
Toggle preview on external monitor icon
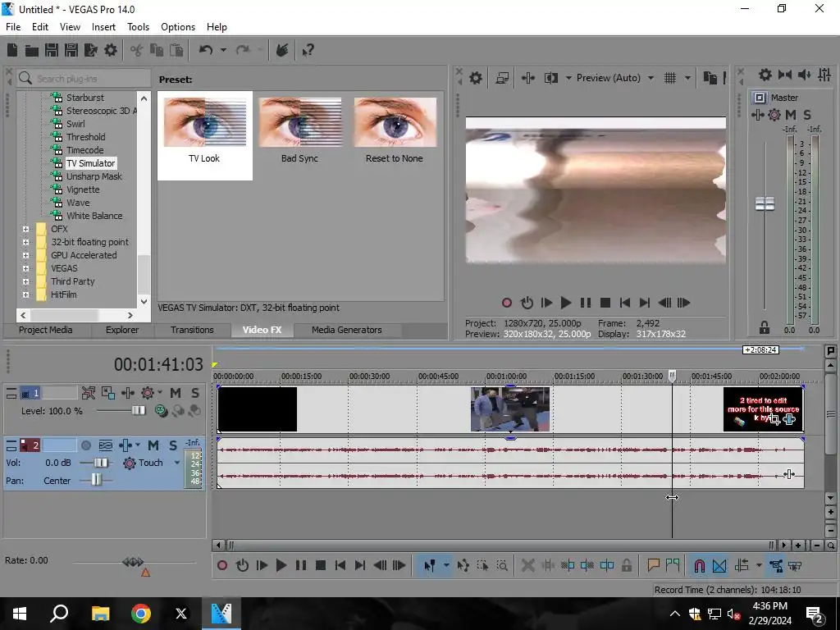point(502,78)
